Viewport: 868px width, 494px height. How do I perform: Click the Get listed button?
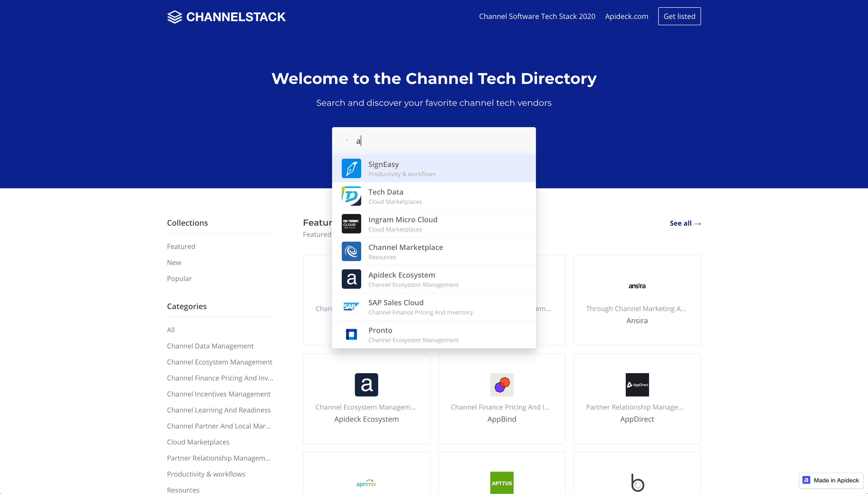point(679,16)
